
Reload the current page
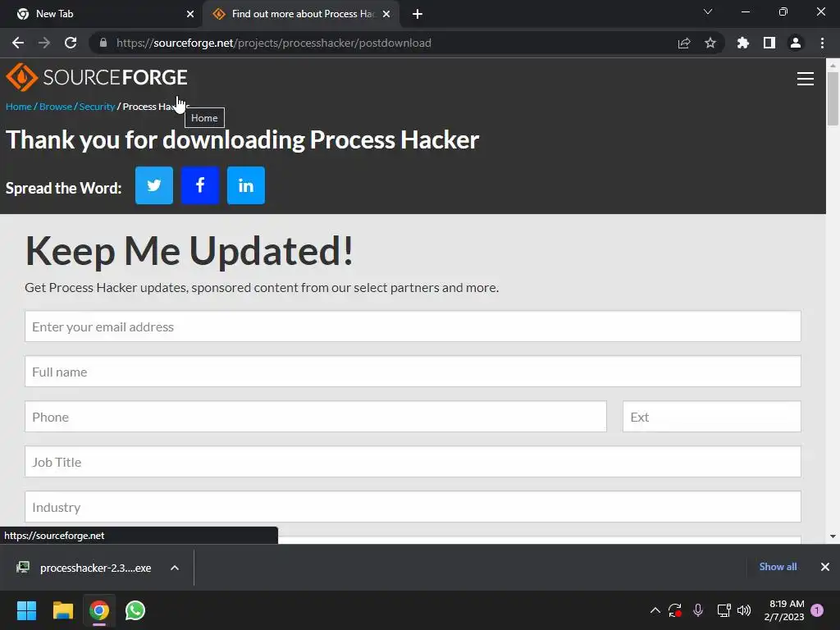click(71, 43)
